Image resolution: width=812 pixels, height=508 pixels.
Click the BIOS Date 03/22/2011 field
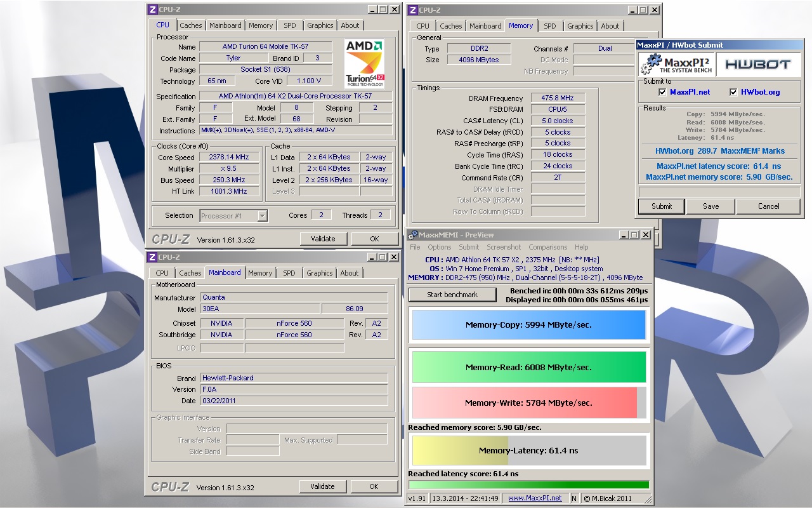point(294,401)
